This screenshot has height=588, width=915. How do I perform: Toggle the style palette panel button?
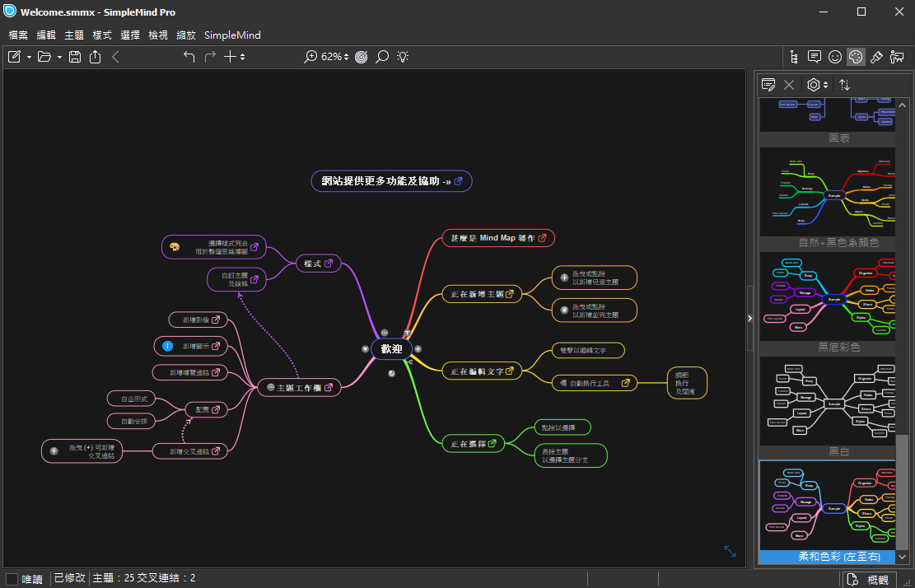pos(856,57)
